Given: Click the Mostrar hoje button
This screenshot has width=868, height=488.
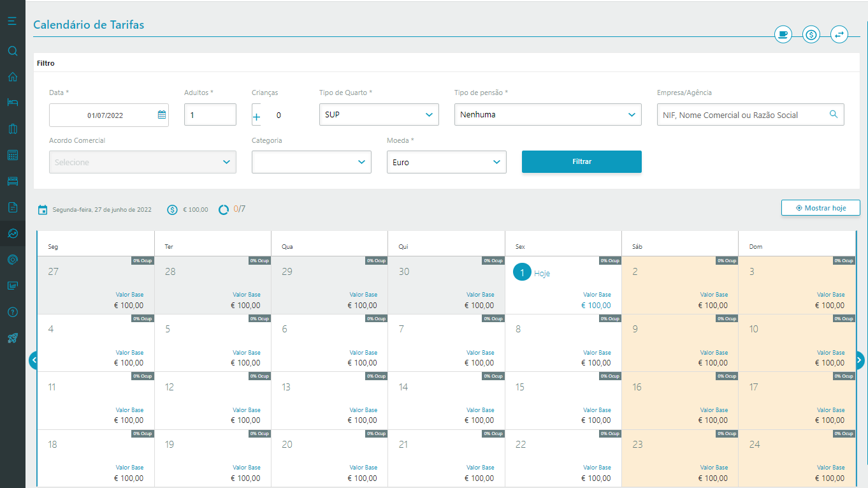Looking at the screenshot, I should (x=820, y=208).
